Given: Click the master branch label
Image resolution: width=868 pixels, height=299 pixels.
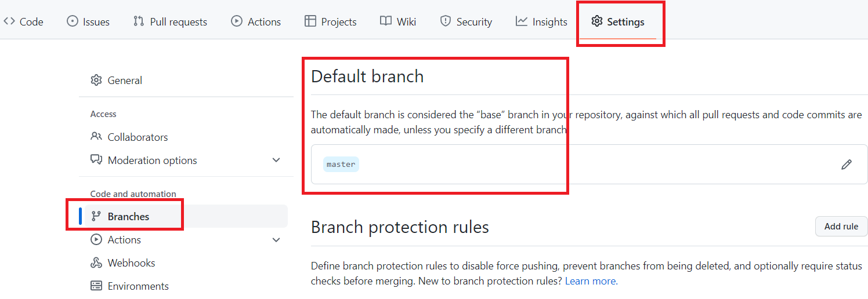Looking at the screenshot, I should (341, 165).
